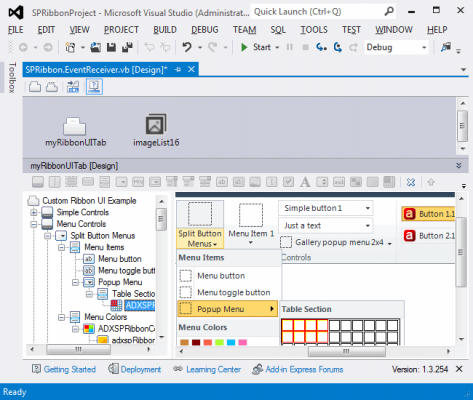Click the Navigate Backward toolbar icon
This screenshot has height=400, width=473.
click(x=23, y=47)
